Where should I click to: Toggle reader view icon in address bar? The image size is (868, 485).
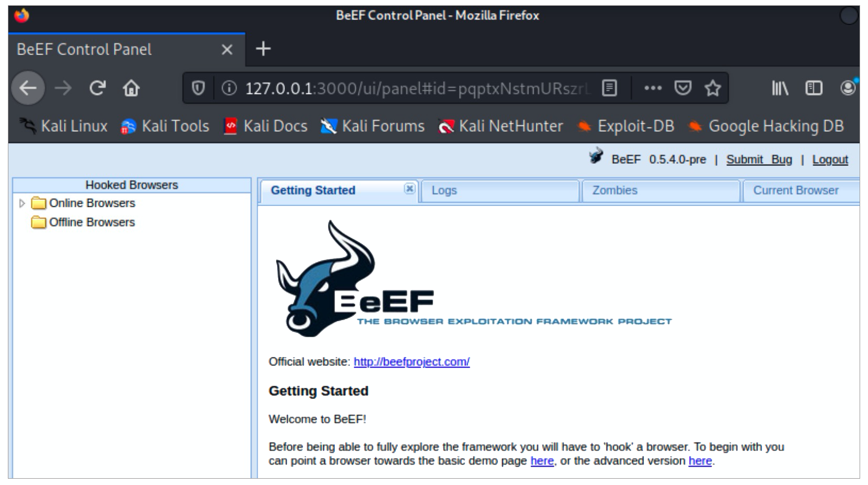coord(609,88)
